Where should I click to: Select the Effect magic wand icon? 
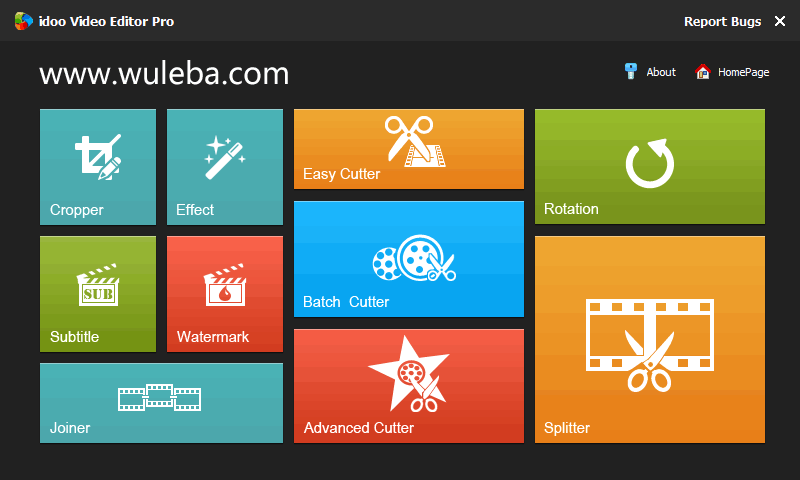[x=224, y=157]
